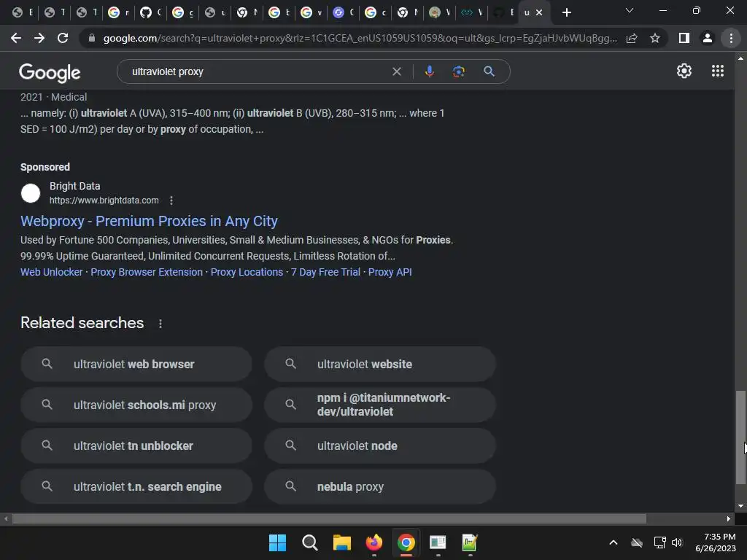Click the Bright Data site favicon

pos(31,193)
